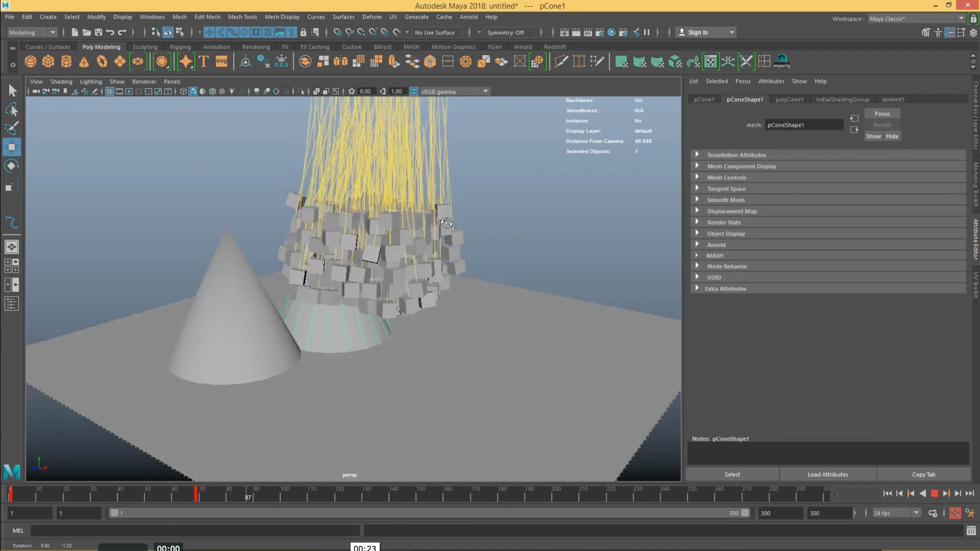Click the Save scene icon
Viewport: 980px width, 551px height.
click(x=98, y=33)
